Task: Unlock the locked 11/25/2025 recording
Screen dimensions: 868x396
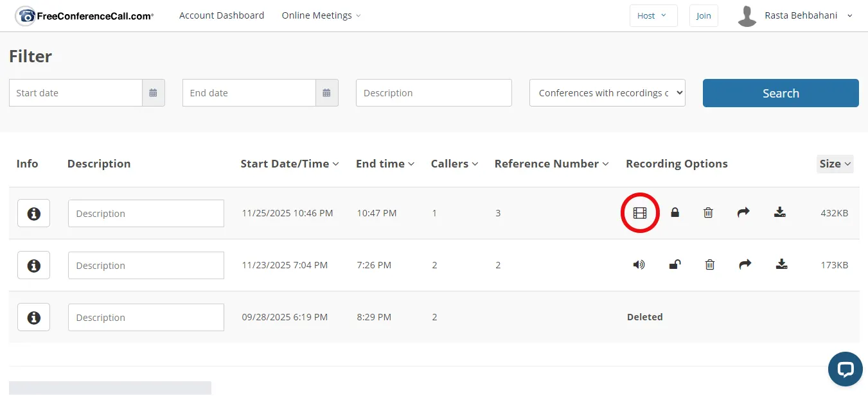Action: (x=675, y=212)
